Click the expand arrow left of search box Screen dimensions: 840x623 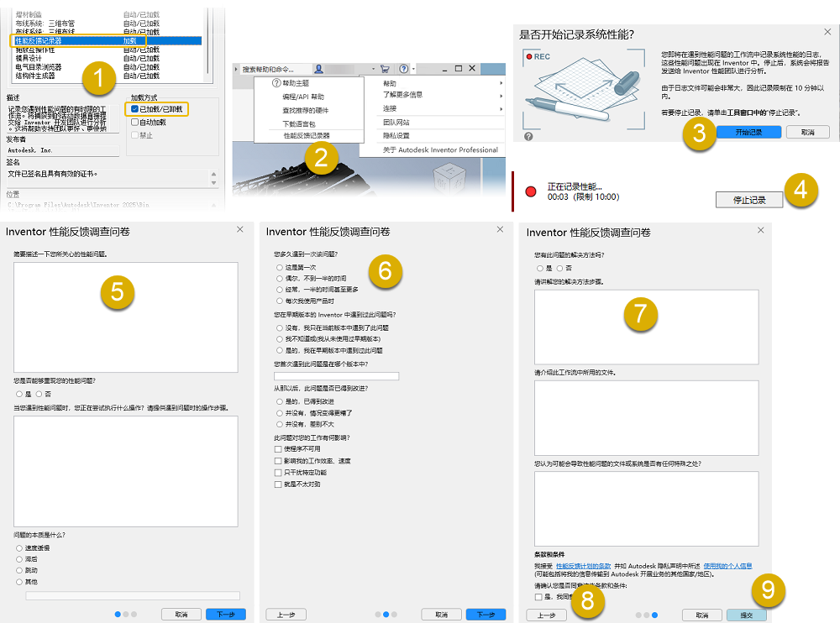[236, 69]
